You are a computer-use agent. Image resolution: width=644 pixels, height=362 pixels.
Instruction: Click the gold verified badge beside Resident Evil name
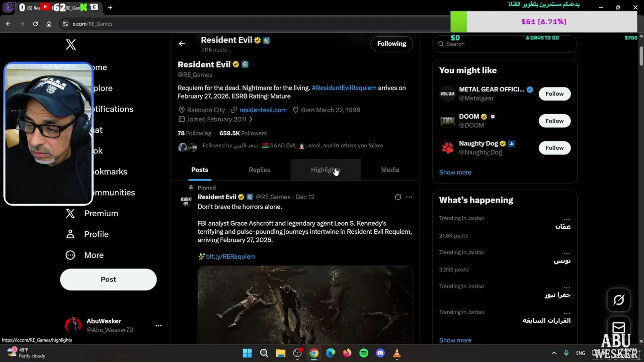235,64
